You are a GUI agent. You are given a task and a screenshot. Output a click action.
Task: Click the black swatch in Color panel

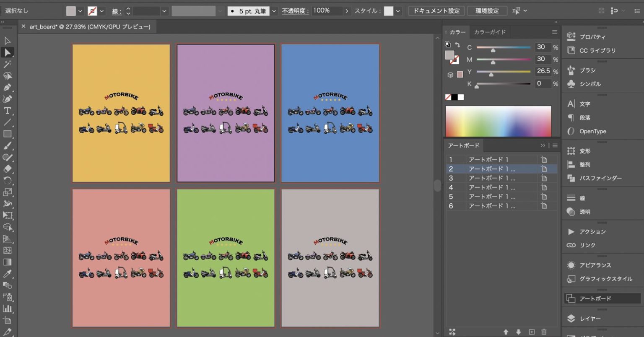[x=454, y=97]
